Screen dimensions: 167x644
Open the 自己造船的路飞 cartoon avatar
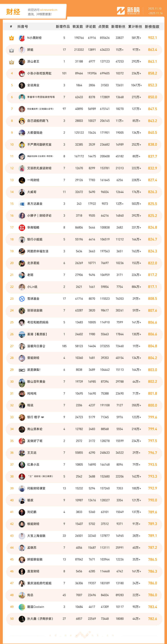(22, 121)
